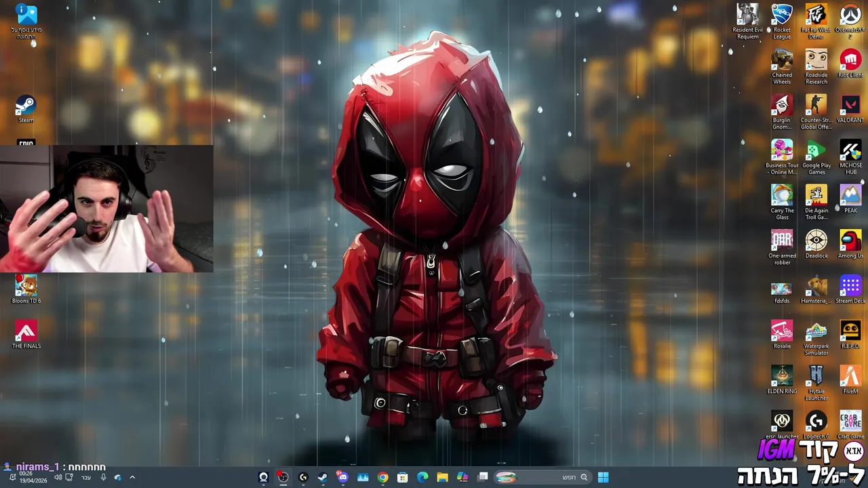Image resolution: width=868 pixels, height=488 pixels.
Task: Switch to the running app with red badge
Action: coord(283,477)
